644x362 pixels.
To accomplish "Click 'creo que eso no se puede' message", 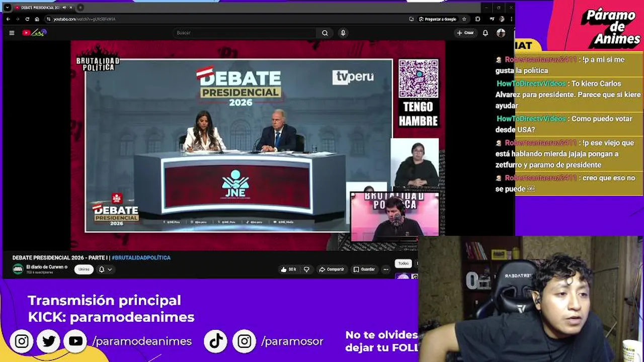I will [x=567, y=184].
